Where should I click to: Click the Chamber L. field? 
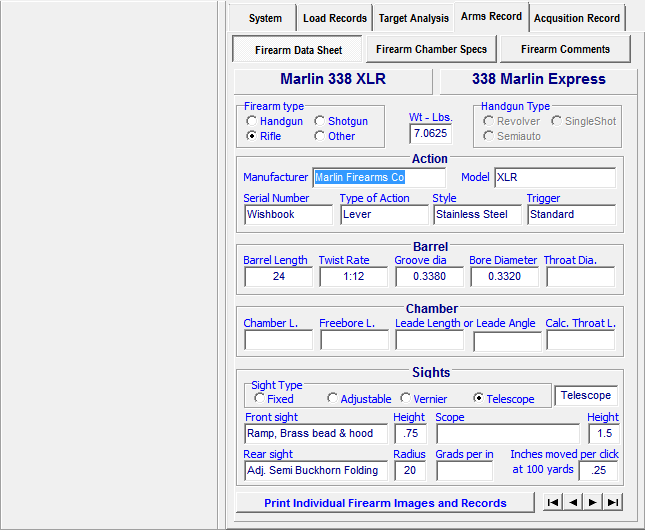[x=278, y=340]
